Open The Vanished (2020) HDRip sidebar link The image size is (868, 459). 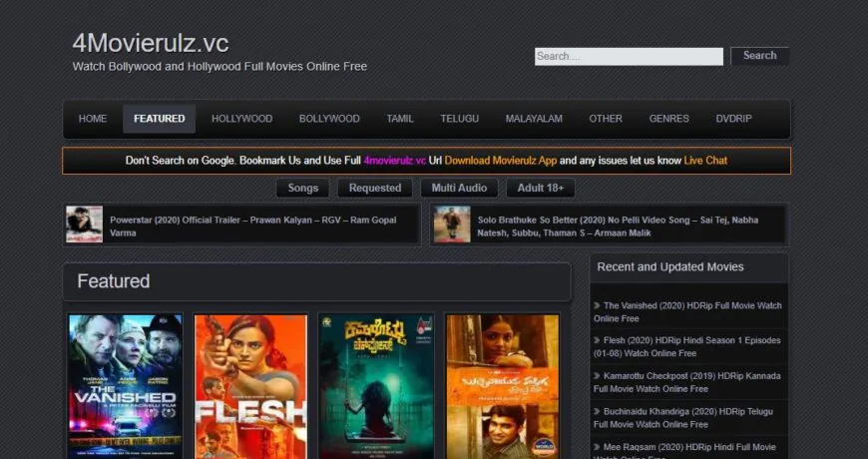pyautogui.click(x=687, y=311)
